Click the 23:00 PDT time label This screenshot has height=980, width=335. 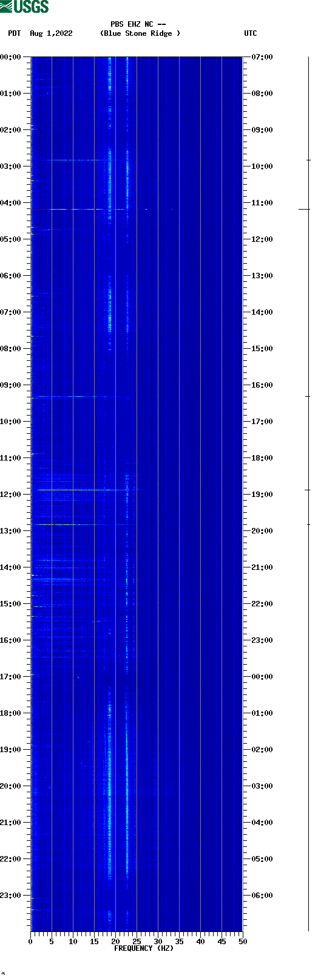(x=11, y=896)
